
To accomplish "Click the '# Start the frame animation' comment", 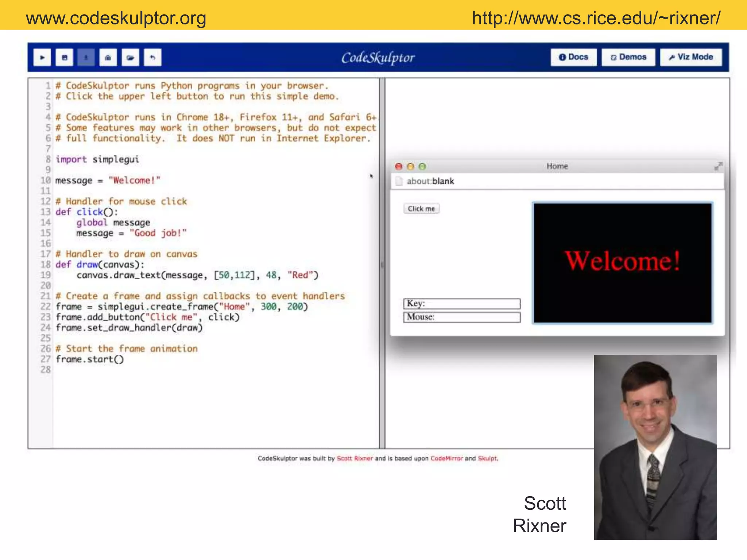I will [x=127, y=349].
